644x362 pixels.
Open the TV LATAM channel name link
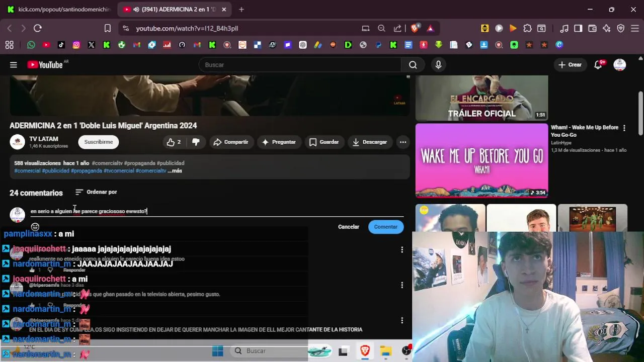pyautogui.click(x=44, y=139)
